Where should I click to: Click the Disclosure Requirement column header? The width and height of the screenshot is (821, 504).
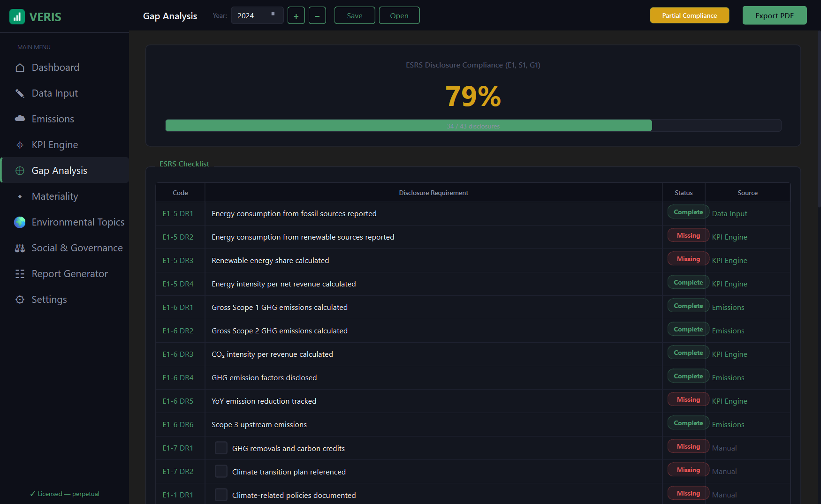point(433,193)
